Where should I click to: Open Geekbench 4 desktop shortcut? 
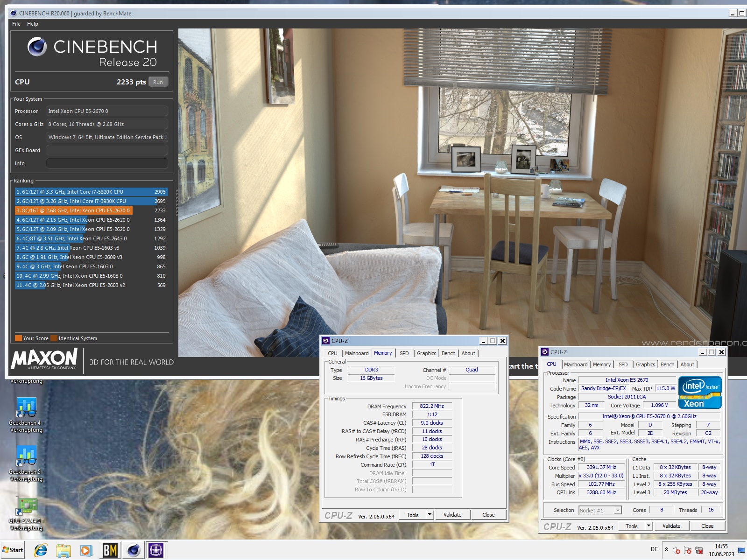click(27, 415)
